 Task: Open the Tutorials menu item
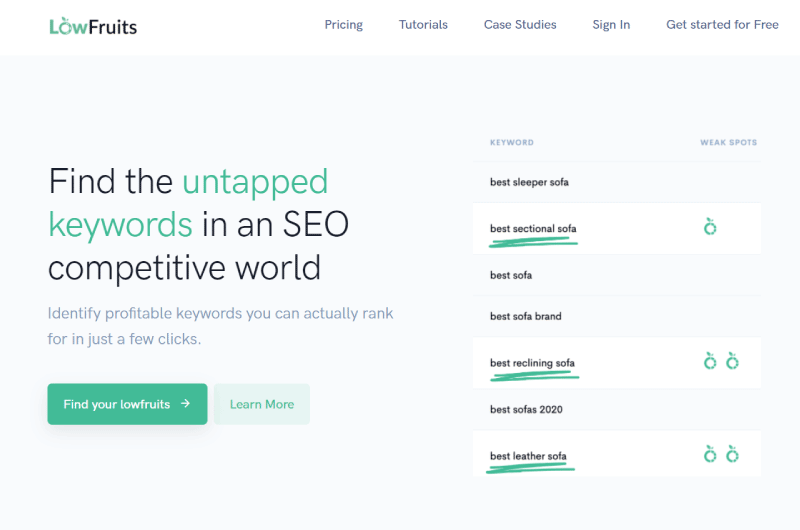click(x=423, y=24)
